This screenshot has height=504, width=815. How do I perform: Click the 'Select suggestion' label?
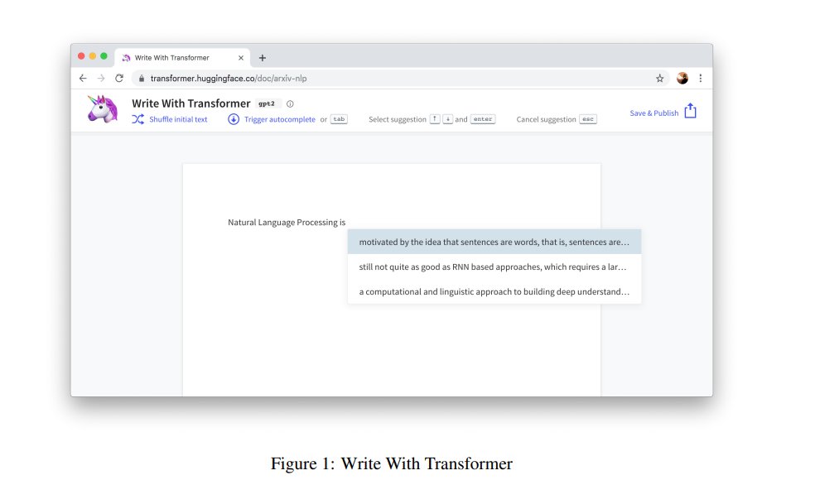[397, 119]
